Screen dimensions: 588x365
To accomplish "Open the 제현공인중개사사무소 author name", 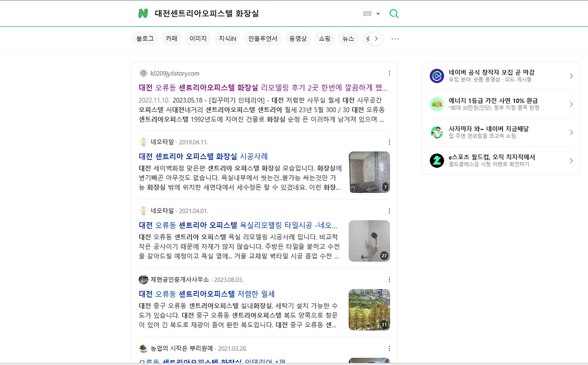I will (180, 279).
